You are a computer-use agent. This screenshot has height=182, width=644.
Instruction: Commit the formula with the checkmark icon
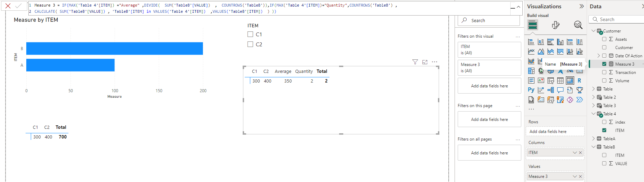(18, 6)
